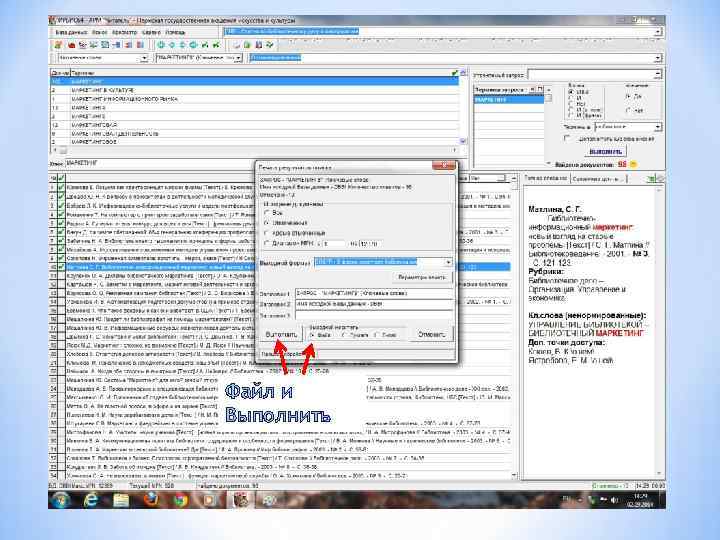Expand the Выходная форма dropdown in dialog

(x=448, y=262)
